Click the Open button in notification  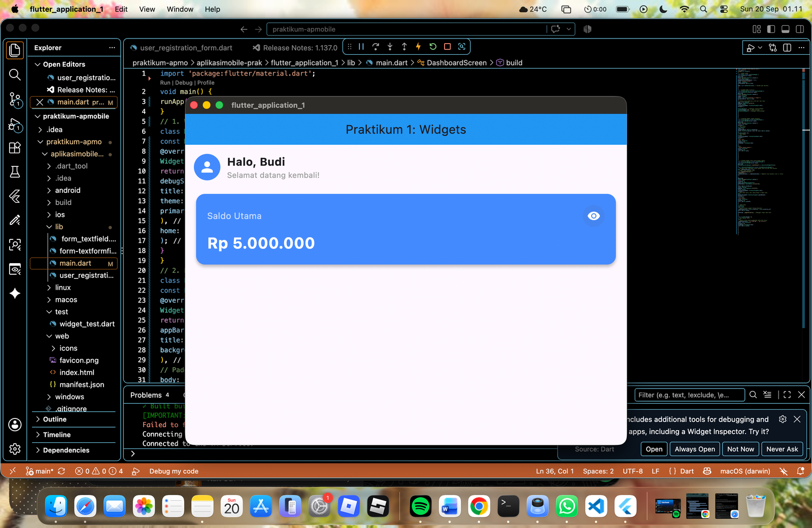pyautogui.click(x=654, y=449)
